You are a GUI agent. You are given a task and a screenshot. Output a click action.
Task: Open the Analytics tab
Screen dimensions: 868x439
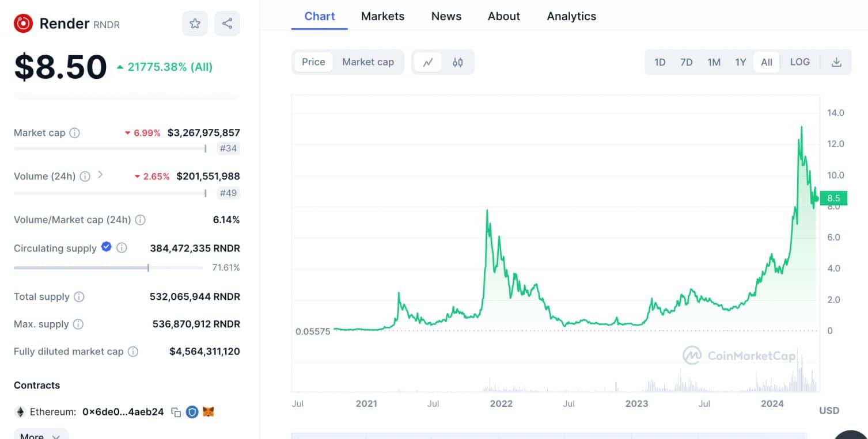pos(571,16)
